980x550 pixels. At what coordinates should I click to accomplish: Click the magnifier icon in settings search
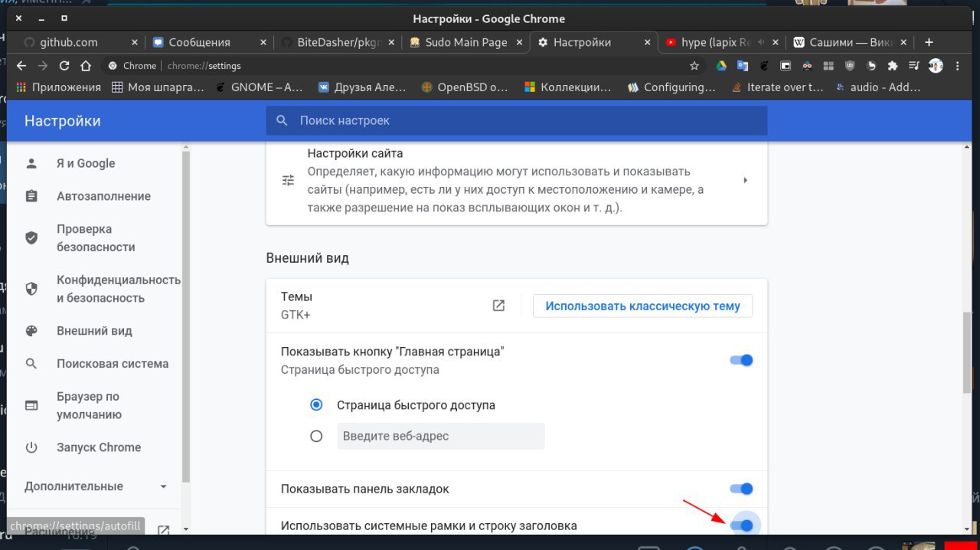pos(283,120)
